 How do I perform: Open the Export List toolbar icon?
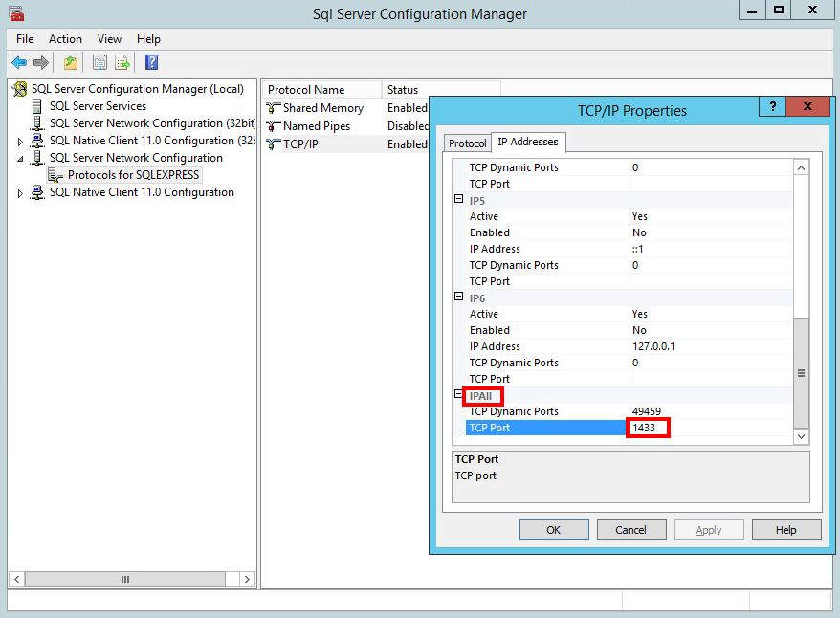(x=121, y=62)
